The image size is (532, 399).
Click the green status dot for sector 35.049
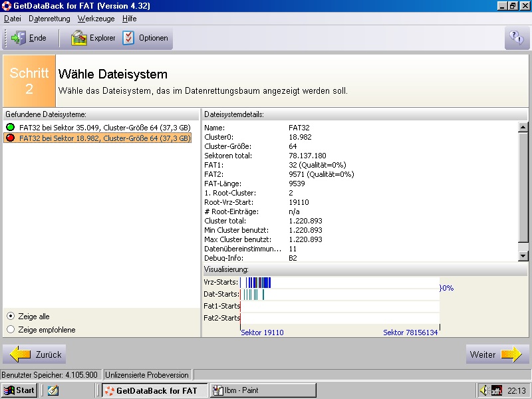pos(11,127)
